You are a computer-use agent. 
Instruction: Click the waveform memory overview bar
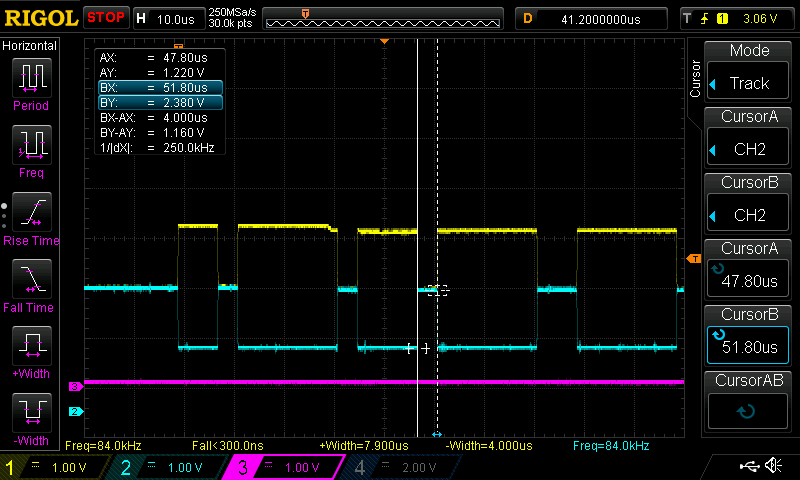383,19
